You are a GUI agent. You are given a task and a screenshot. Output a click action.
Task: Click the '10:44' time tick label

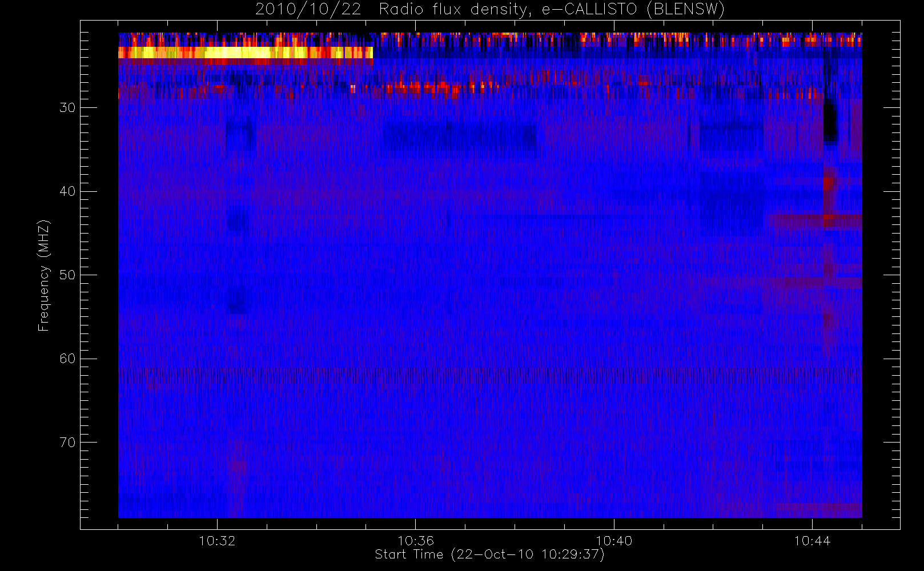[812, 541]
